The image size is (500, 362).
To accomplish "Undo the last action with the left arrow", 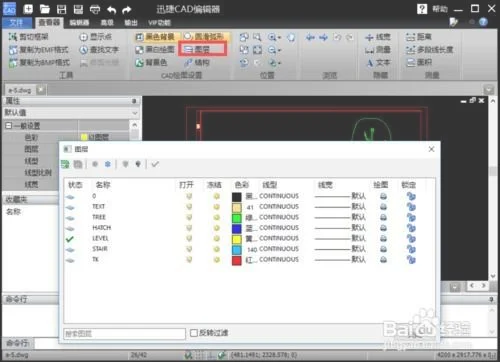I will [112, 10].
